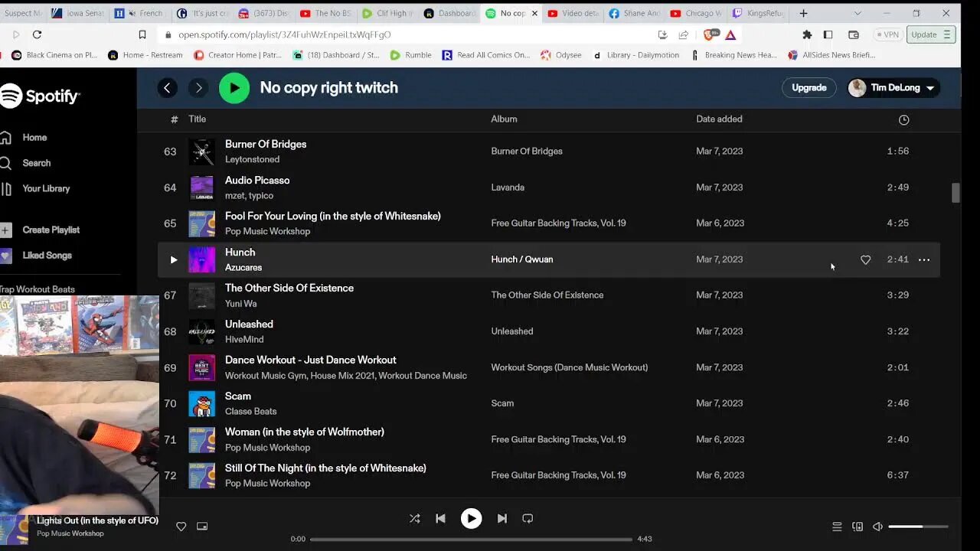Sort tracks by duration clock icon
This screenshot has height=551, width=980.
click(903, 120)
